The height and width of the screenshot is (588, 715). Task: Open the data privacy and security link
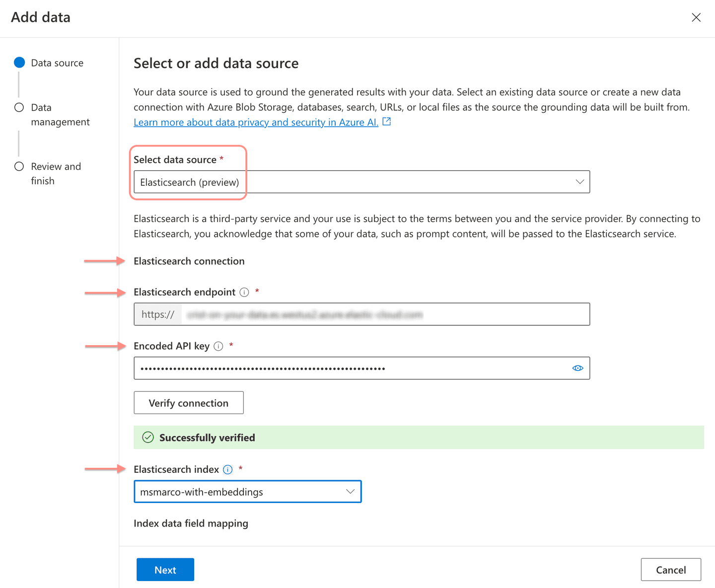255,122
